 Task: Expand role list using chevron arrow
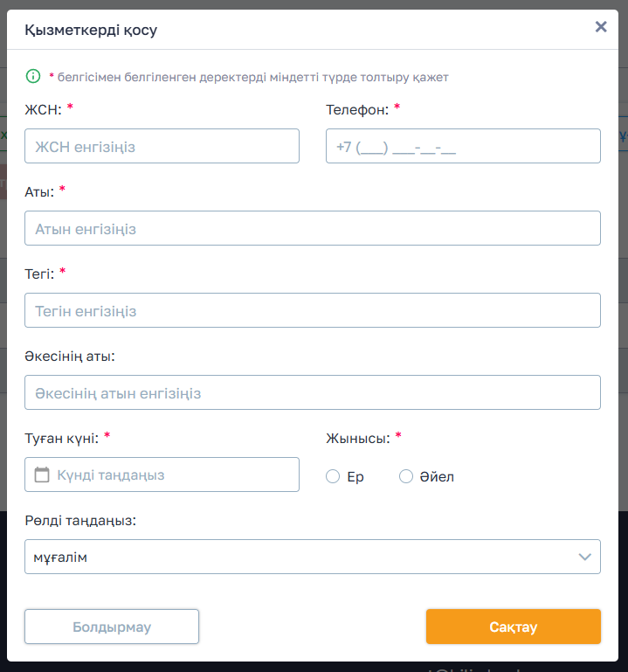(585, 557)
